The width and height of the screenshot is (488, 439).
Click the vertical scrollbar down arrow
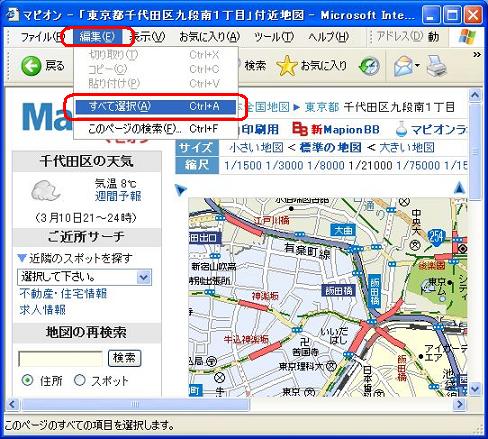(475, 389)
